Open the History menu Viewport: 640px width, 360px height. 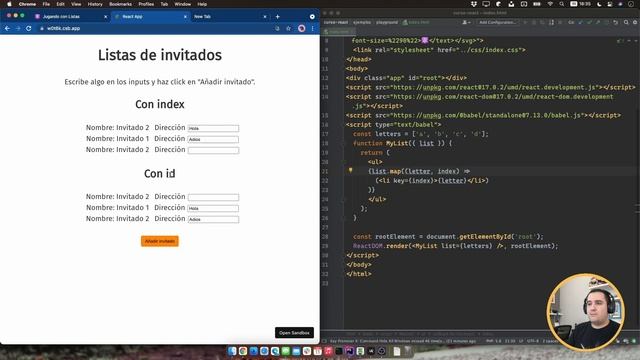(95, 4)
